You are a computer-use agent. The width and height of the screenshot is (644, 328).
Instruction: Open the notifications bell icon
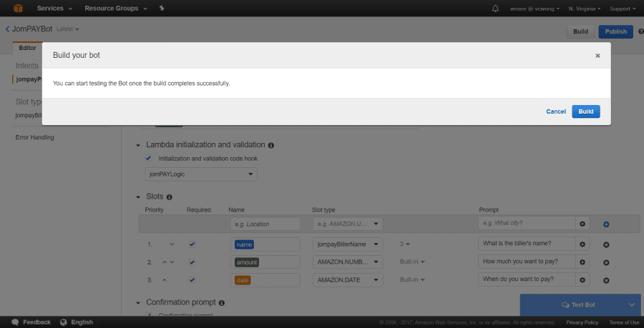point(495,9)
